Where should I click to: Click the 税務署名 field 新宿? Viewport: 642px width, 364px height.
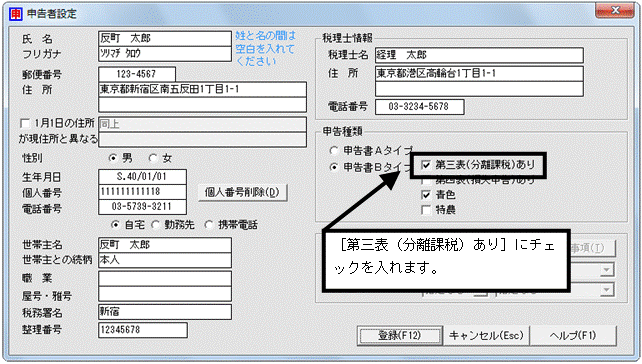pyautogui.click(x=165, y=312)
